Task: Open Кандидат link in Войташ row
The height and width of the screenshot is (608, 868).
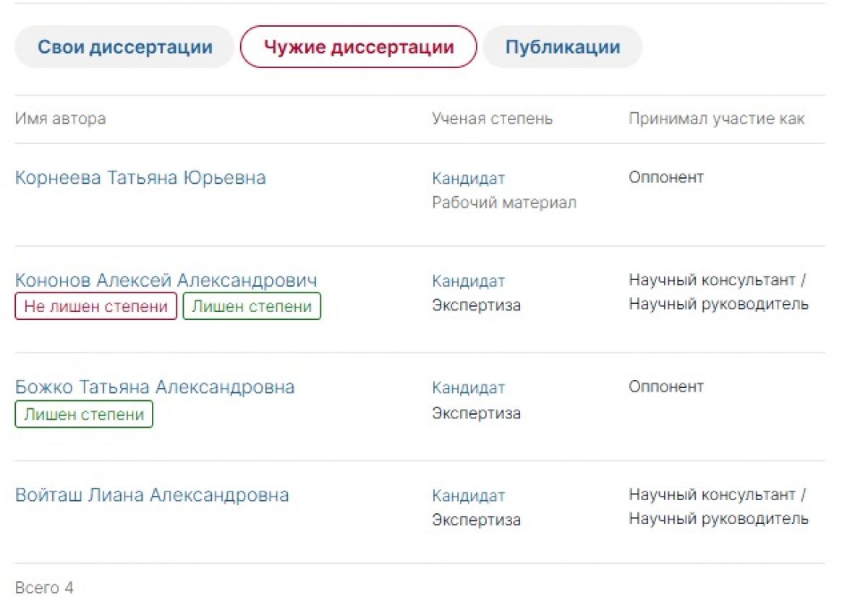Action: pos(469,497)
